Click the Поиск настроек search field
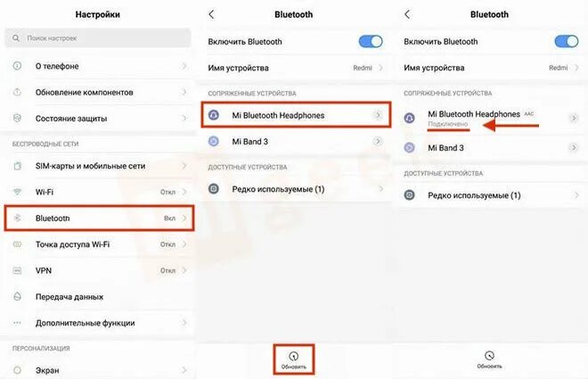The image size is (588, 379). pyautogui.click(x=98, y=37)
